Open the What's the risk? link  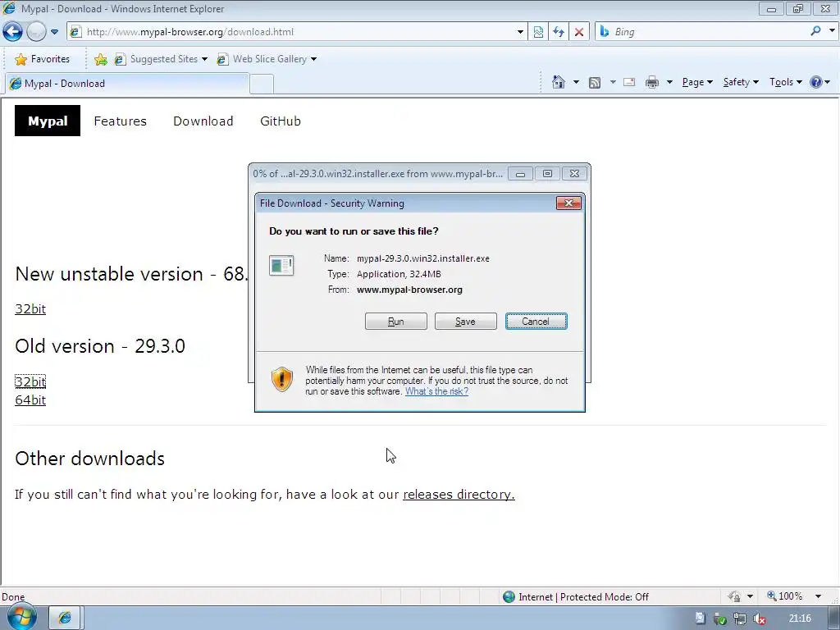click(436, 391)
